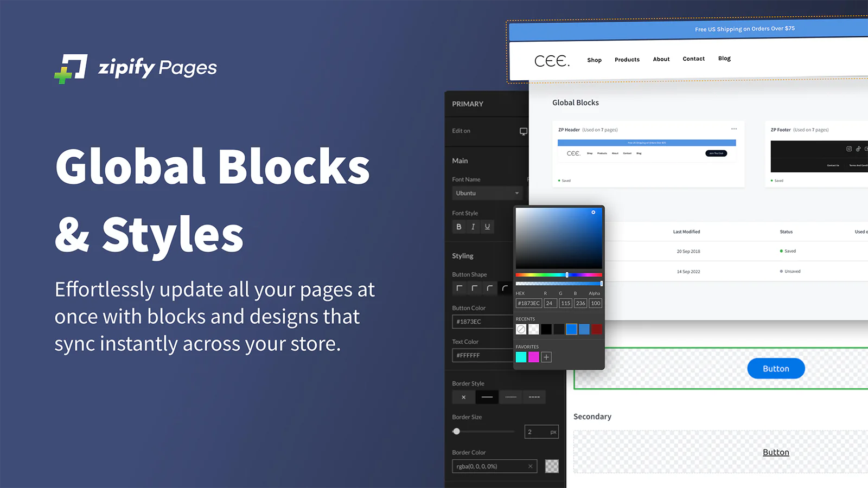The height and width of the screenshot is (488, 868).
Task: Click the Border Size px input field
Action: point(541,432)
